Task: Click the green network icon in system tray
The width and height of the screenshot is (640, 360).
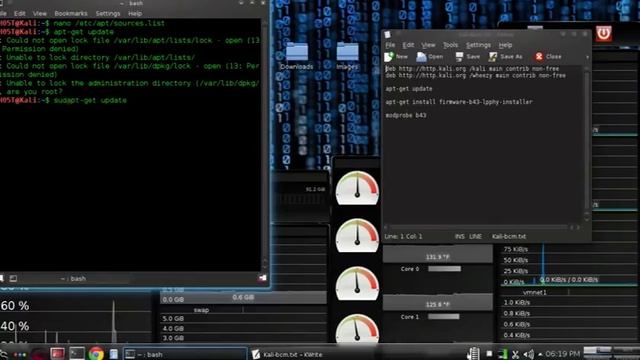Action: pyautogui.click(x=503, y=354)
